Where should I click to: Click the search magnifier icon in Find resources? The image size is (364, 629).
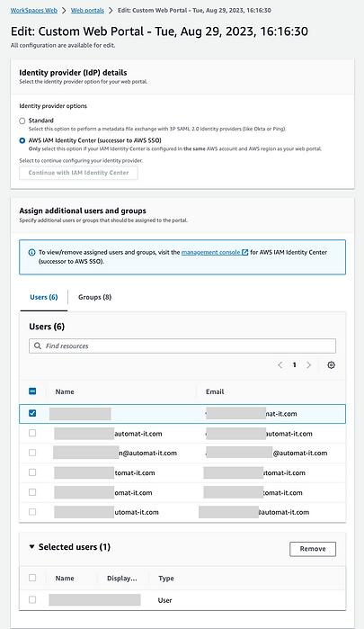[x=37, y=346]
